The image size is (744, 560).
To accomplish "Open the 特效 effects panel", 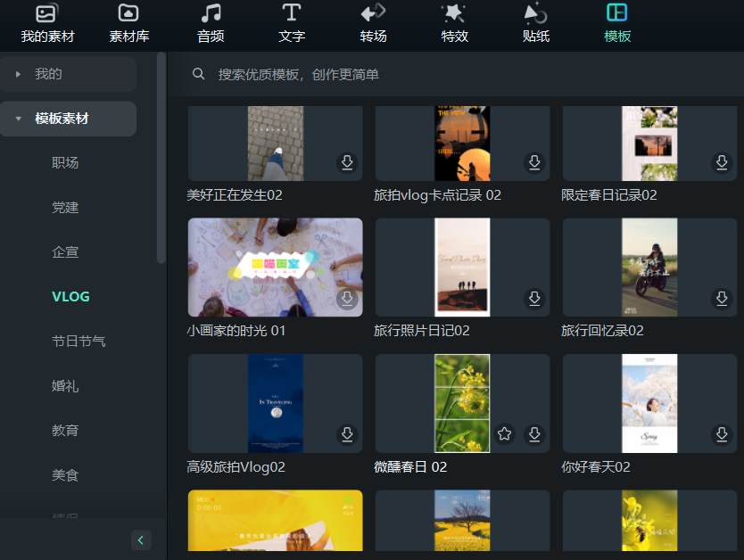I will point(454,23).
